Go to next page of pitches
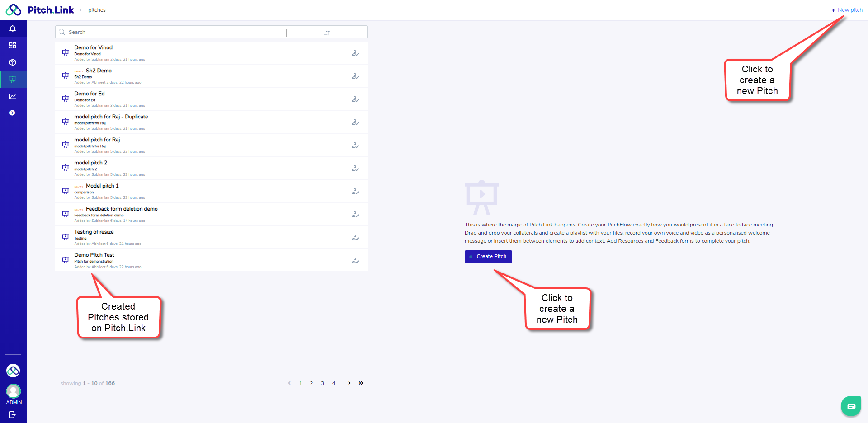 [349, 383]
